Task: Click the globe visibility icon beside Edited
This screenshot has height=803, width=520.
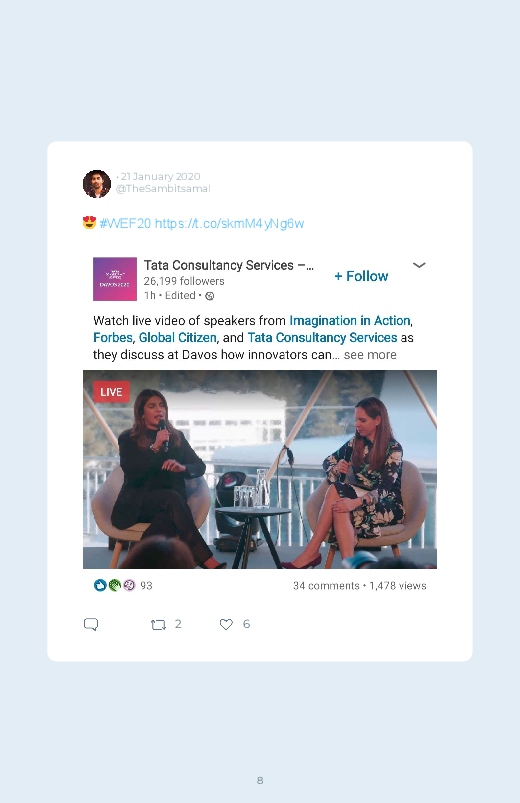Action: (x=210, y=296)
